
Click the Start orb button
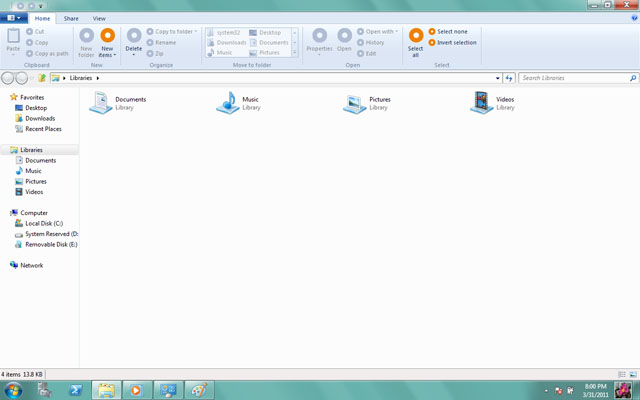tap(13, 389)
